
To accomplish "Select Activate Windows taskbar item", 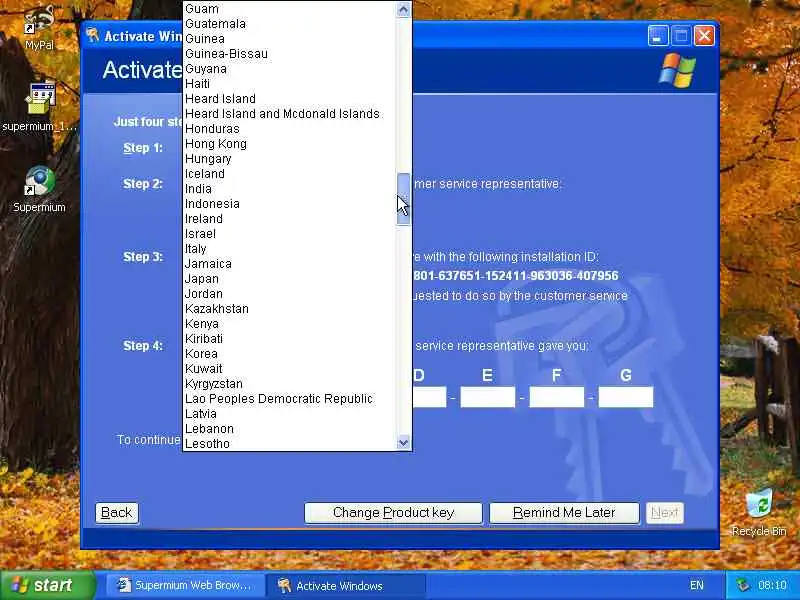I will point(347,585).
